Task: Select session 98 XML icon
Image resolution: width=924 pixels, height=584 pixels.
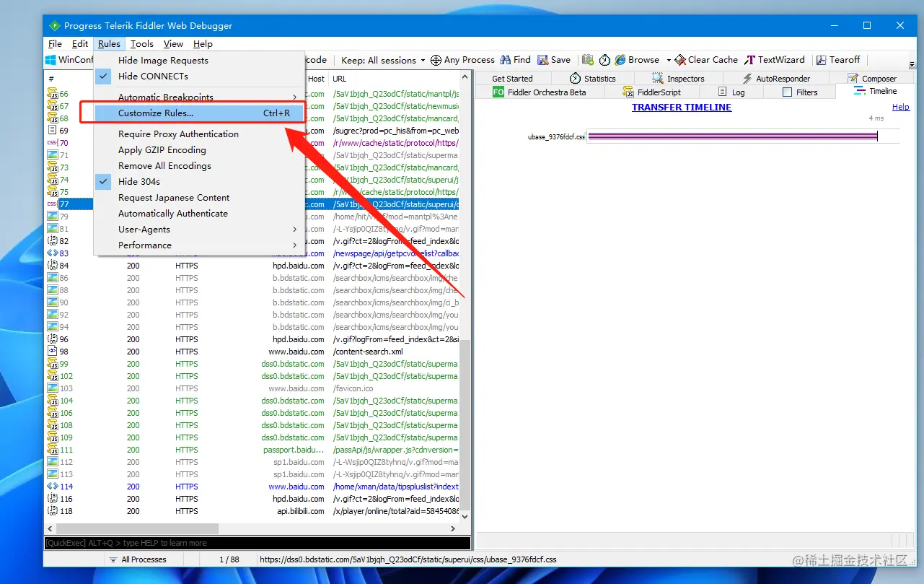Action: pyautogui.click(x=52, y=352)
